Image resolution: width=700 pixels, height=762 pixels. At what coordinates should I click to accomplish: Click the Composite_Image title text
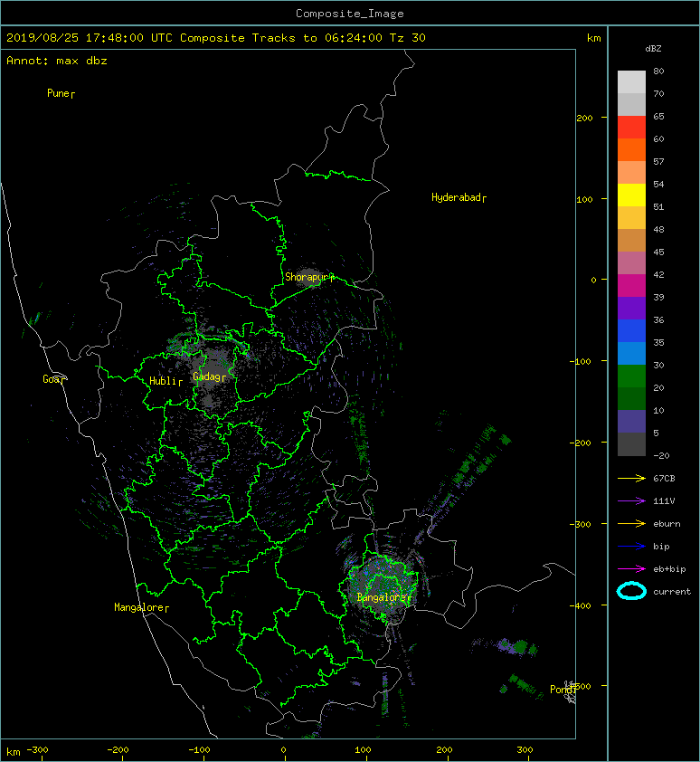click(x=350, y=14)
